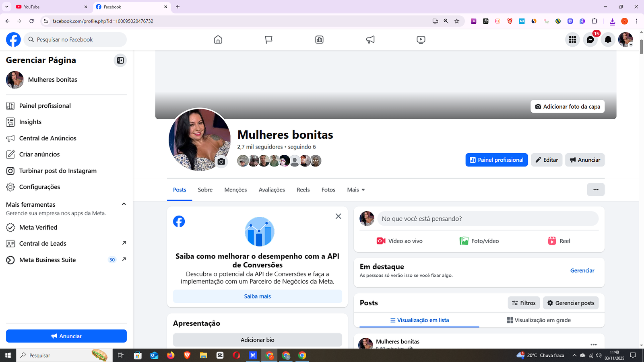The image size is (644, 362).
Task: Click Saiba mais on the API card
Action: (x=258, y=296)
